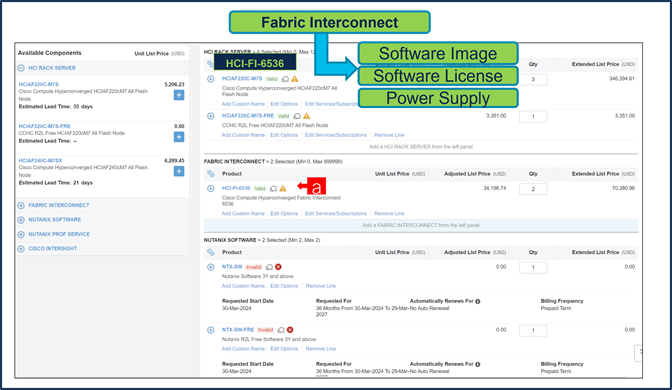Image resolution: width=672 pixels, height=390 pixels.
Task: Add HCIAF220C-M7S with the blue plus button
Action: pos(179,95)
